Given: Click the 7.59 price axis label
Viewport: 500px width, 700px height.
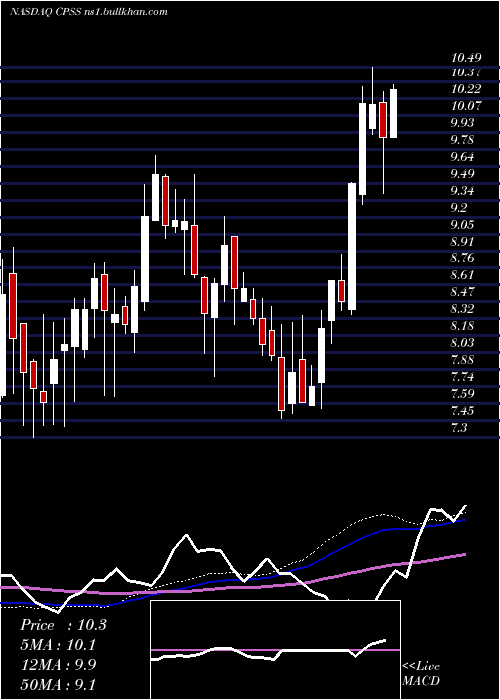Looking at the screenshot, I should pos(464,394).
